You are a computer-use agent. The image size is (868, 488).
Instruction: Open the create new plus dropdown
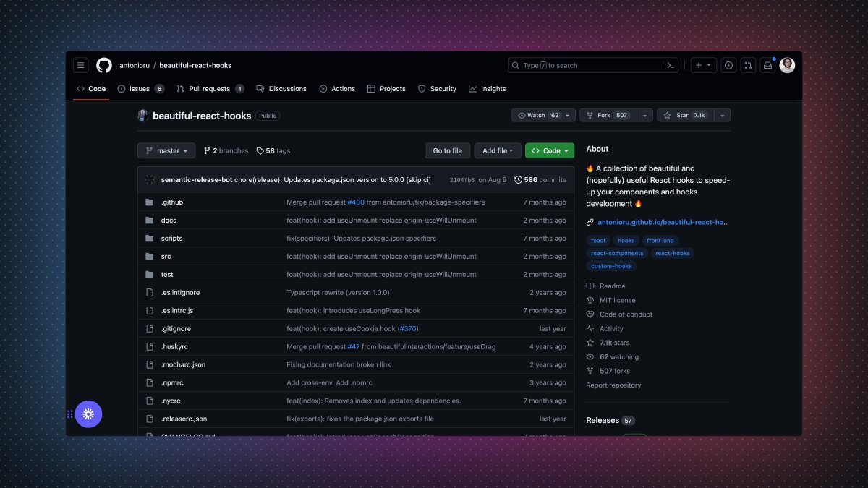[703, 65]
